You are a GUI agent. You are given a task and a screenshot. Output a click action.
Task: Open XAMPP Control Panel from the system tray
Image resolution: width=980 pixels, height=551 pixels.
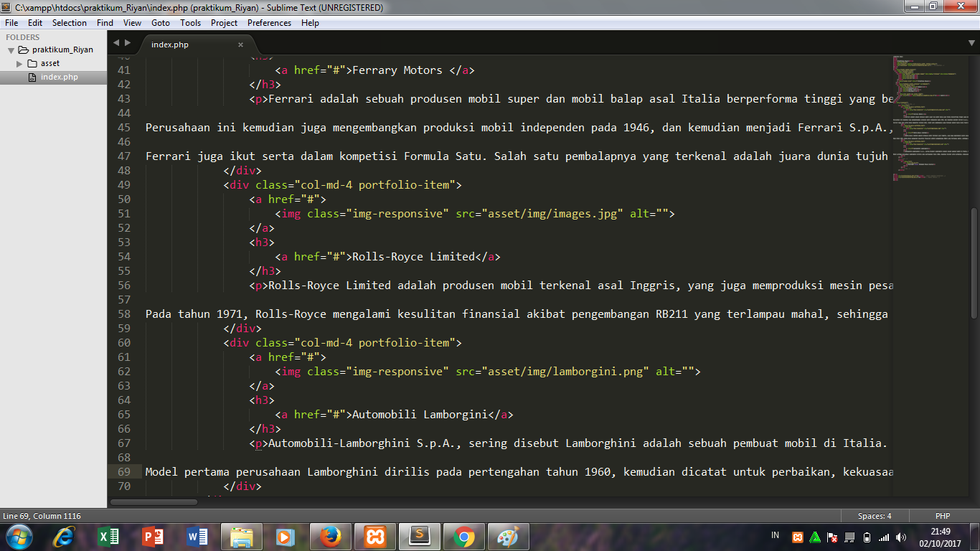click(x=797, y=537)
